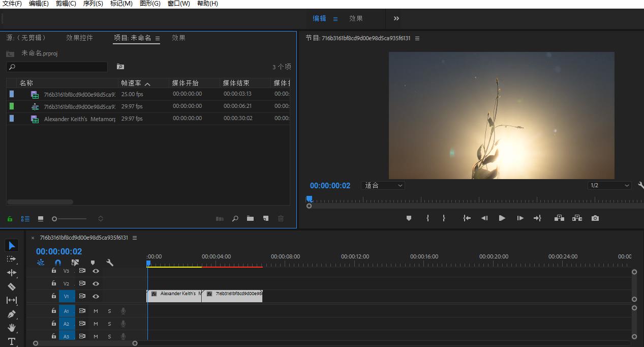This screenshot has height=347, width=644.
Task: Open timeline display settings wrench
Action: (x=110, y=263)
